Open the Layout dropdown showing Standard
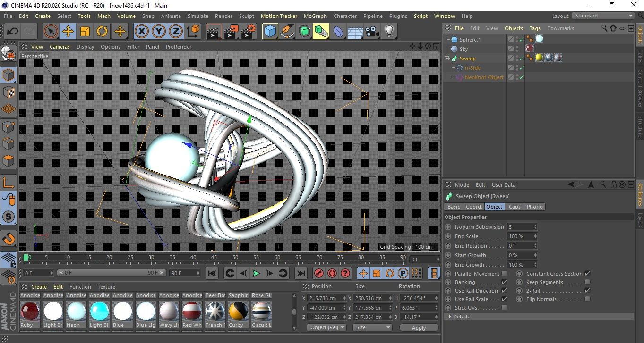644x343 pixels. point(603,16)
